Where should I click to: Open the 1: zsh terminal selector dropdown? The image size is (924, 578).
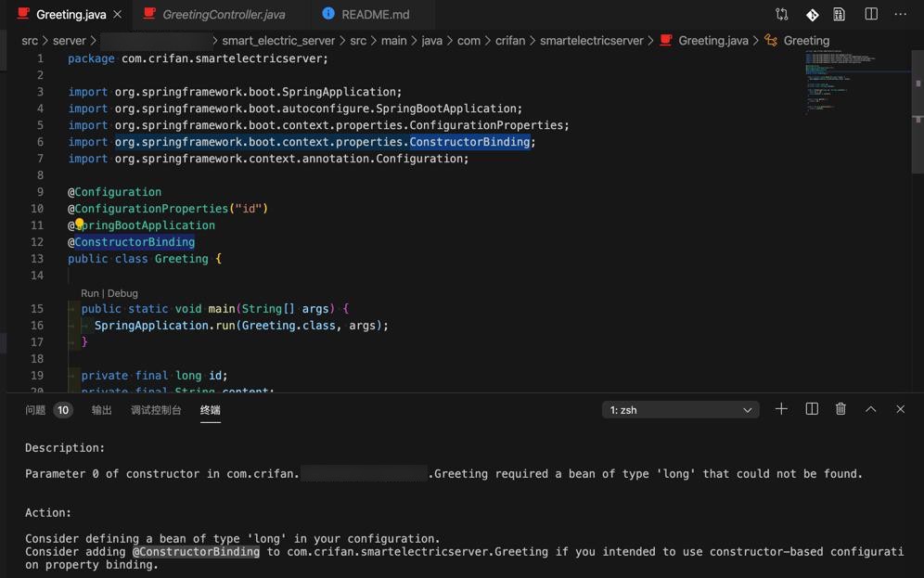coord(680,410)
